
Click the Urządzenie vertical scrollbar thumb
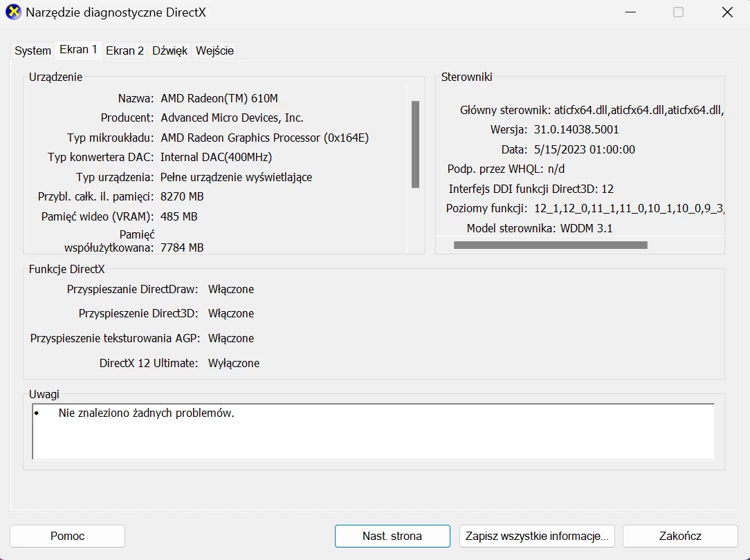[x=415, y=144]
